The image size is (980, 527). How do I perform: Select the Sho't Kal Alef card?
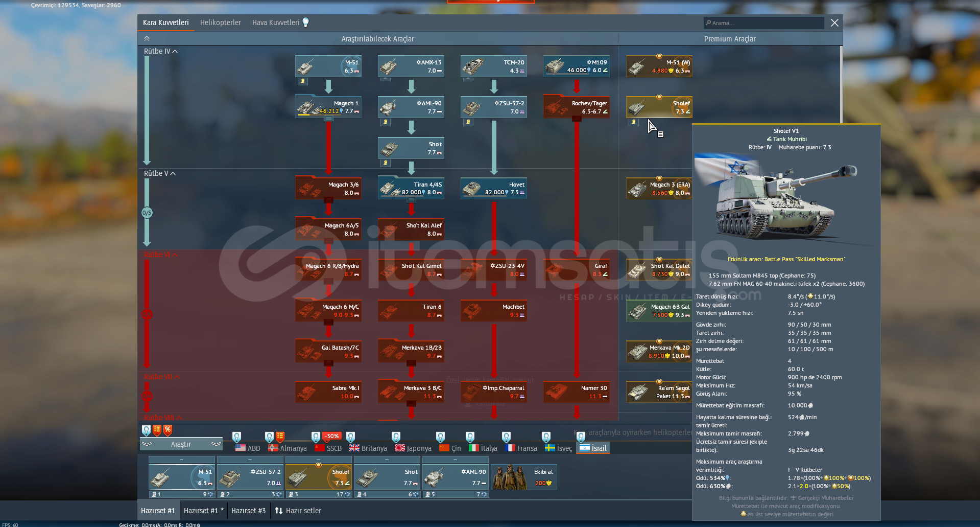(x=411, y=230)
